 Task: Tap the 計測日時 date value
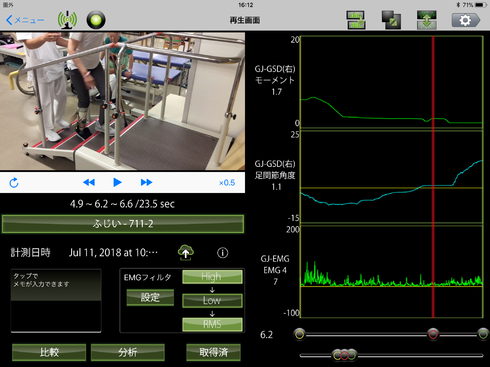pyautogui.click(x=113, y=253)
